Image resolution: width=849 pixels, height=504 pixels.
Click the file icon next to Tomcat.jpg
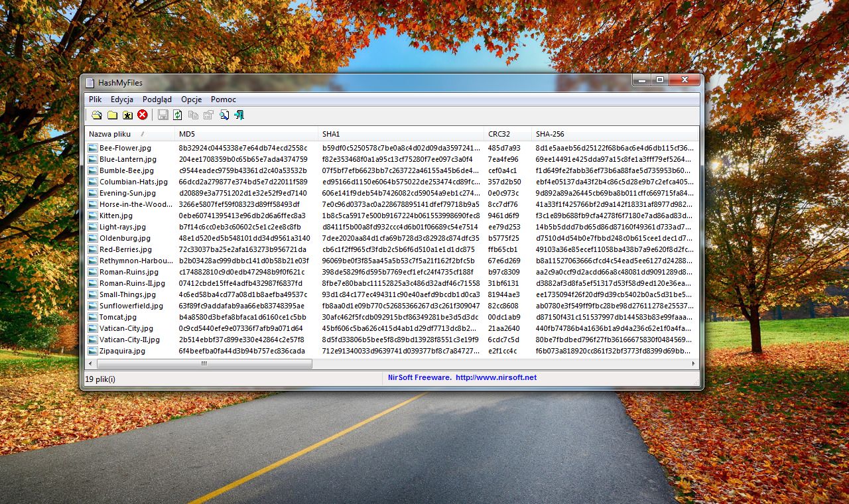(x=93, y=317)
